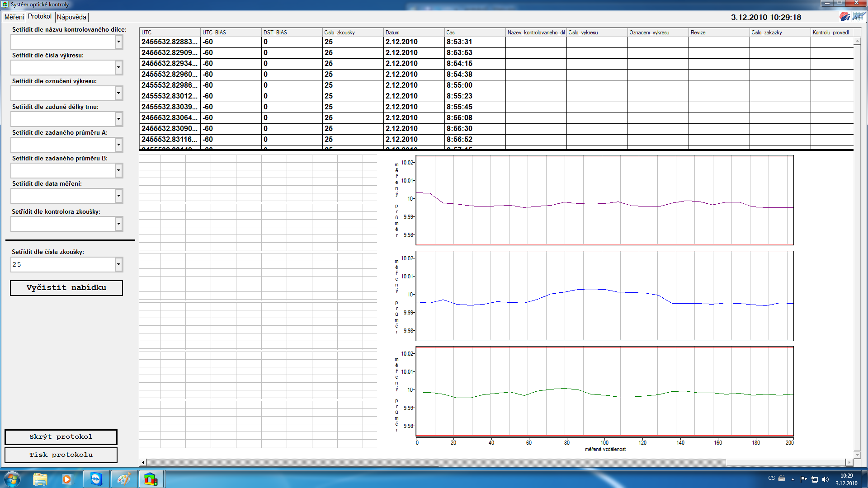This screenshot has width=868, height=488.
Task: Open Windows Media Player taskbar icon
Action: pyautogui.click(x=67, y=479)
